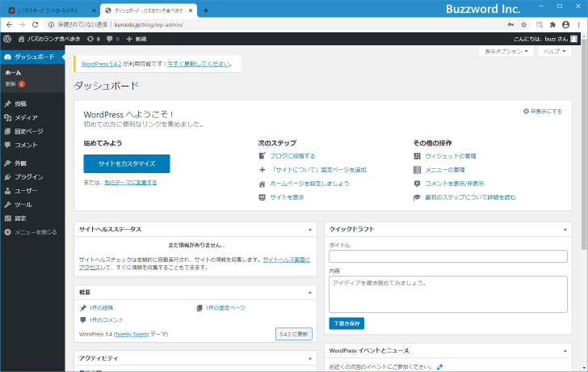This screenshot has height=372, width=588.
Task: Click the '新規' plus button in admin bar
Action: 136,39
